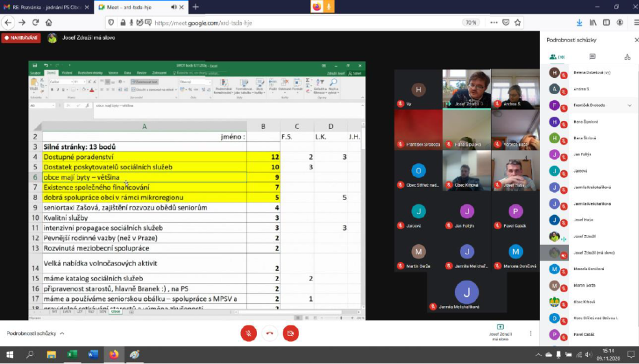The height and width of the screenshot is (364, 639).
Task: Close the Gmail 'RE: Pozvánka' tab
Action: [x=87, y=7]
